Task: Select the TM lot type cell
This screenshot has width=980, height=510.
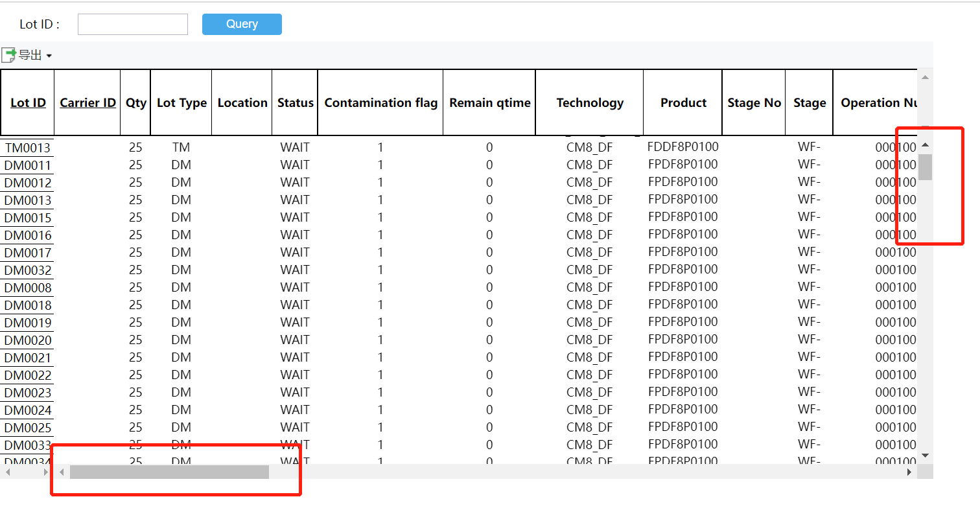Action: coord(181,147)
